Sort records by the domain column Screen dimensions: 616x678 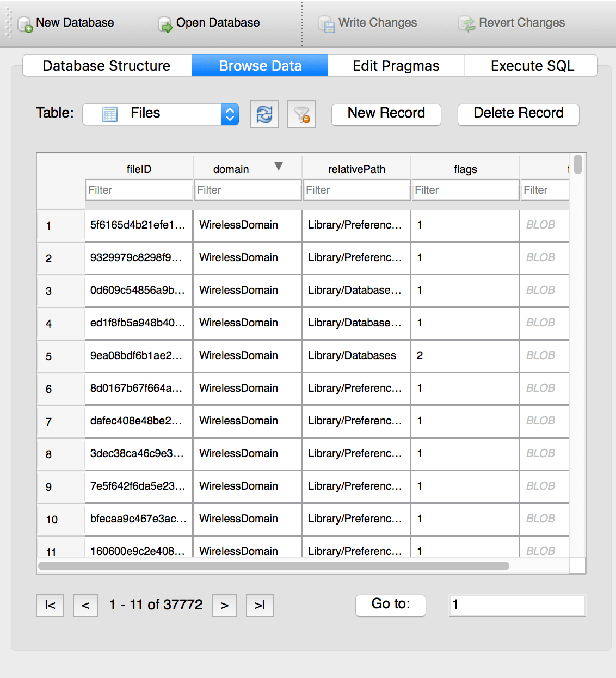231,169
